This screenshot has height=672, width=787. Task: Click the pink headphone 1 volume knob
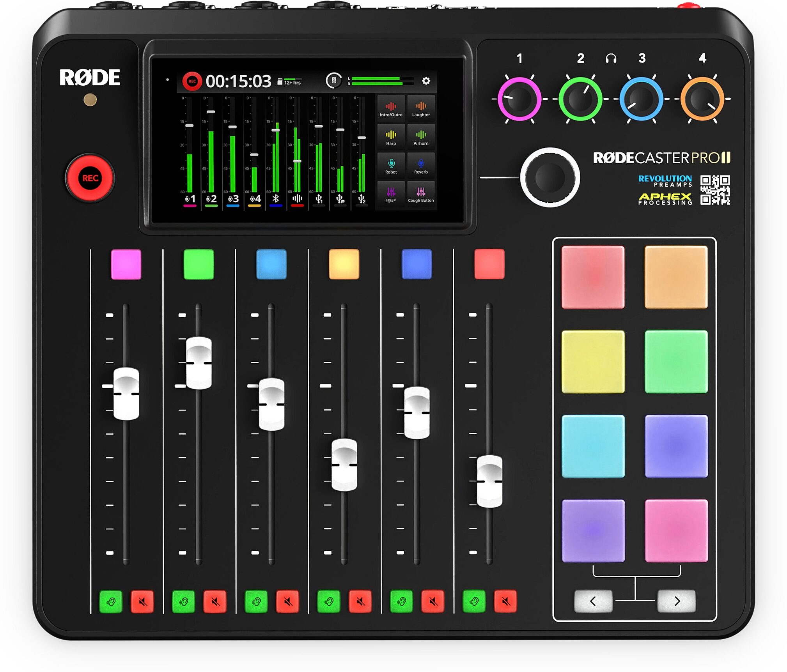[x=519, y=99]
